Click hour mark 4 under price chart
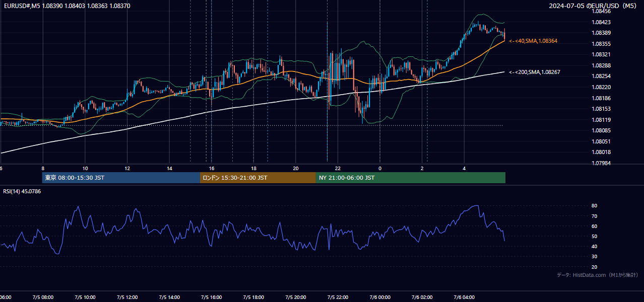The height and width of the screenshot is (302, 644). click(464, 169)
